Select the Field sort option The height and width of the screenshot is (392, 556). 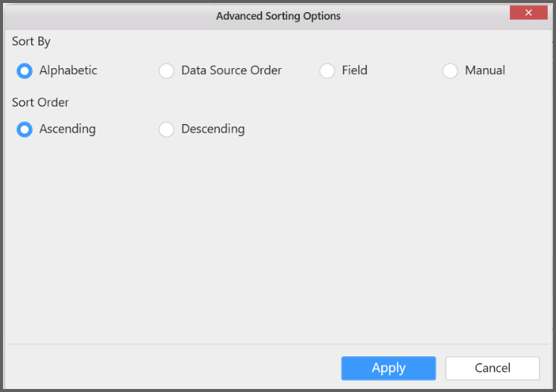(327, 70)
